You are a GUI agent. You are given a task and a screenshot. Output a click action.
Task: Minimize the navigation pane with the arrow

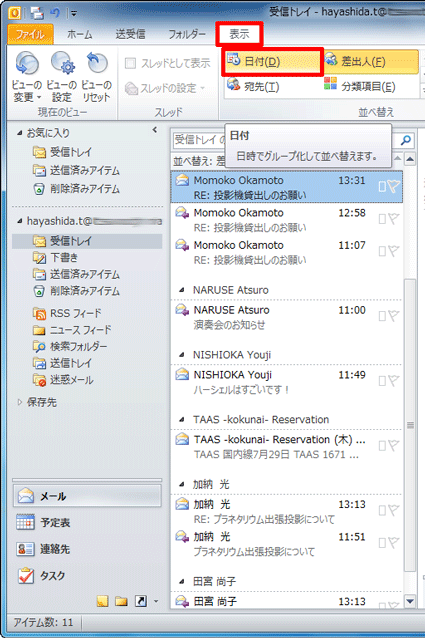(x=155, y=130)
